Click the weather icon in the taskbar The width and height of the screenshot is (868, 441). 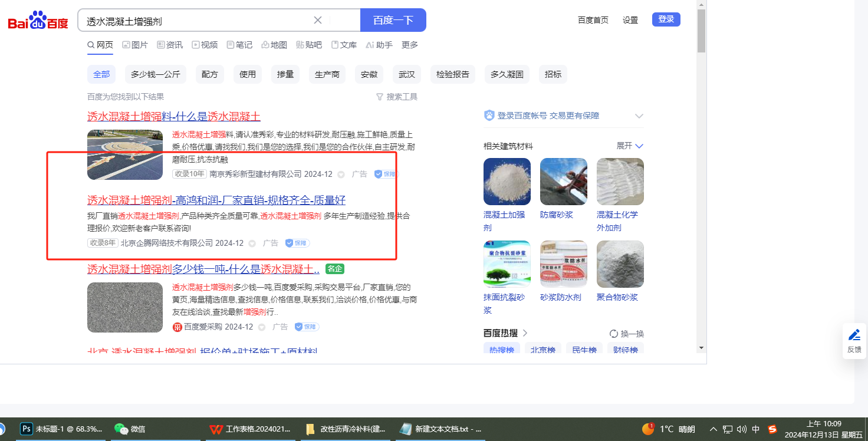[648, 429]
